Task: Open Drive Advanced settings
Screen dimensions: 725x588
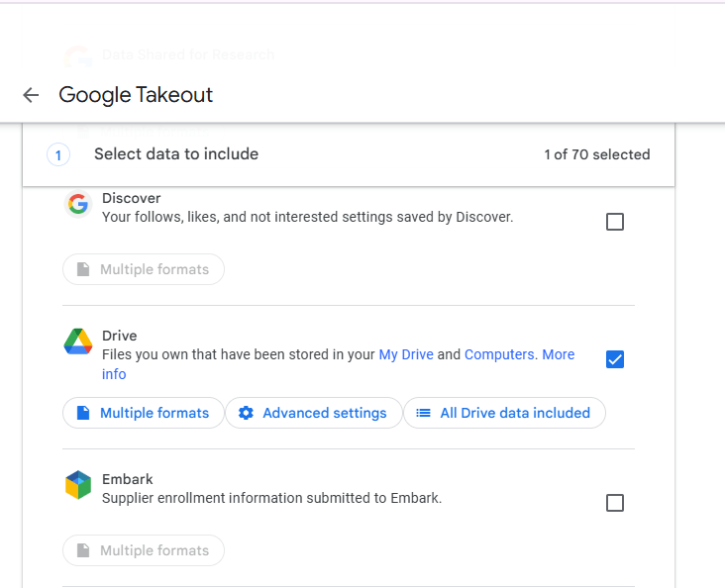Action: click(314, 413)
